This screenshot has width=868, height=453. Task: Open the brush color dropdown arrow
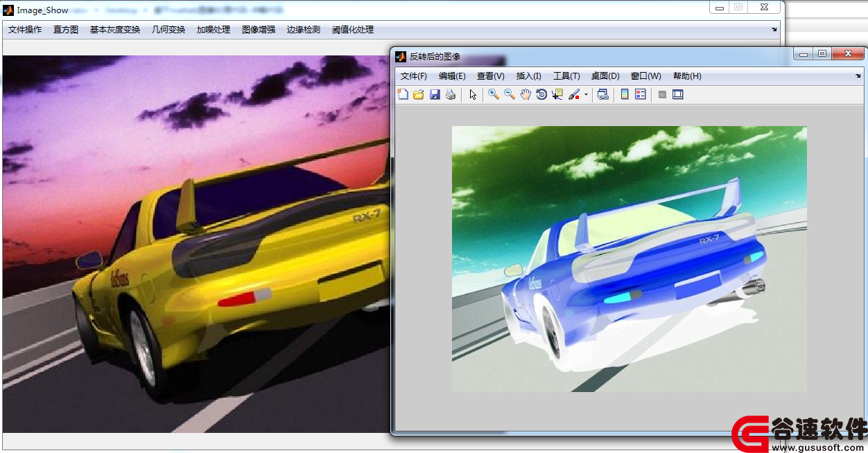586,95
